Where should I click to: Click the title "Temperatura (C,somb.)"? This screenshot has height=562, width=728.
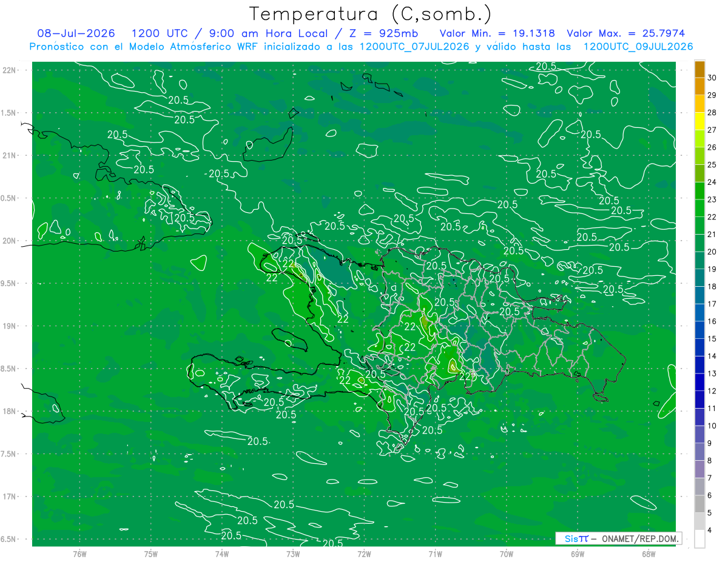[x=371, y=13]
